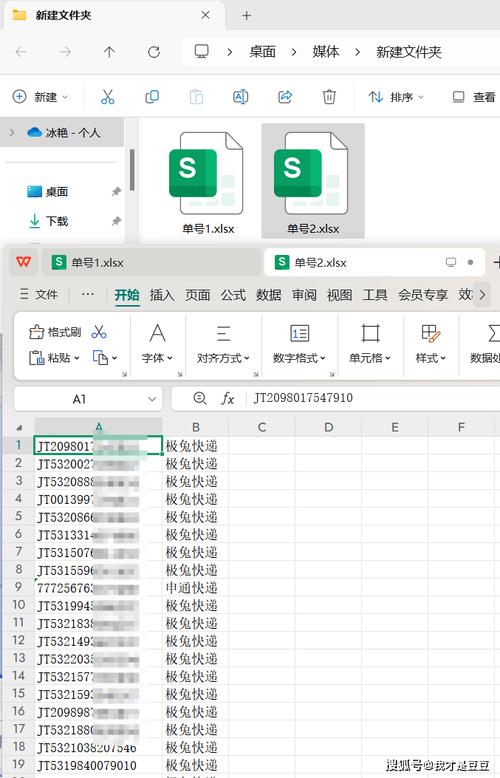Open the 排序 sort dropdown
This screenshot has height=778, width=500.
tap(396, 97)
